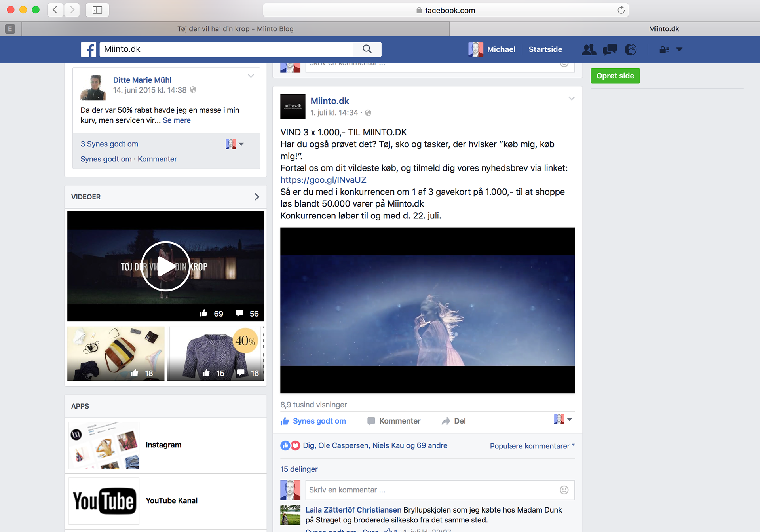Image resolution: width=760 pixels, height=532 pixels.
Task: Play the Tøj der vil din krop video
Action: pos(165,266)
